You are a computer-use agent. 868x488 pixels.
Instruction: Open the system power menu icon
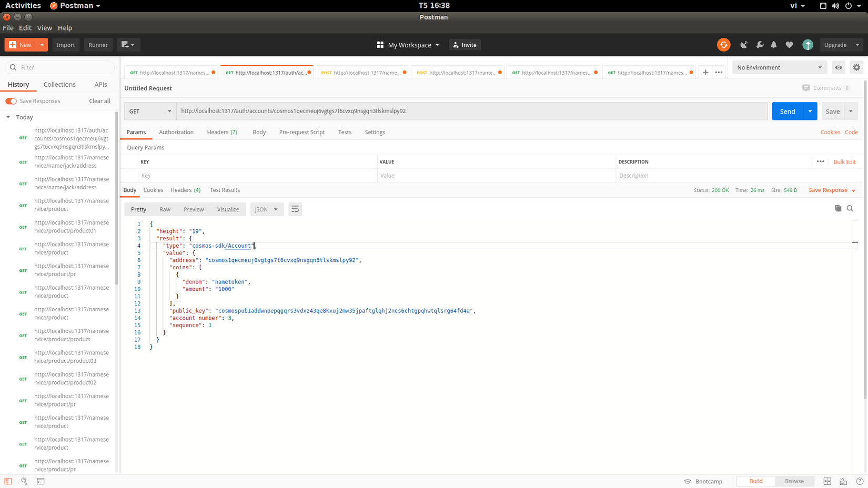pos(849,6)
